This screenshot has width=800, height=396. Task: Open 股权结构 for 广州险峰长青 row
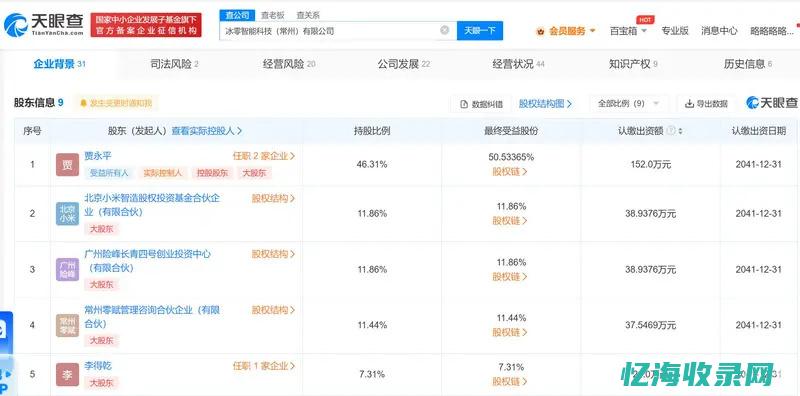[x=273, y=254]
